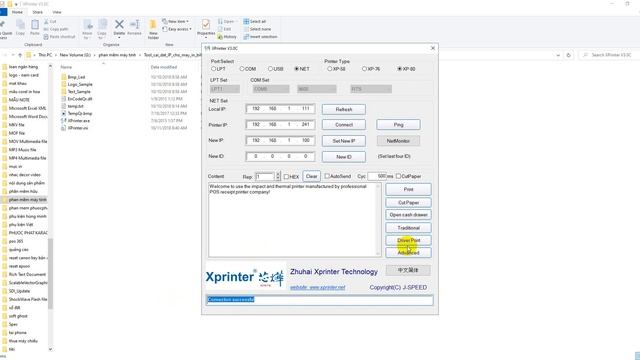640x360 pixels.
Task: Select the Text_Sample folder icon
Action: [64, 91]
